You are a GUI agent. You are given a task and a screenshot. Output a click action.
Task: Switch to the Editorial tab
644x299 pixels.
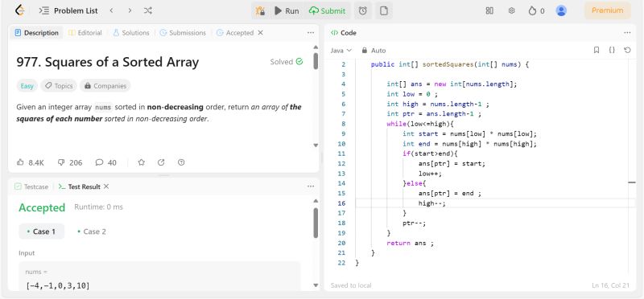coord(85,33)
